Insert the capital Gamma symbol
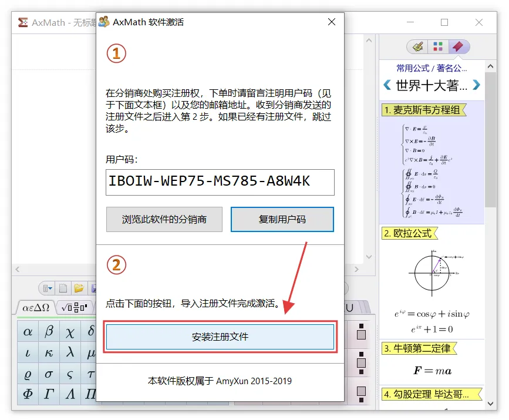 click(x=49, y=394)
